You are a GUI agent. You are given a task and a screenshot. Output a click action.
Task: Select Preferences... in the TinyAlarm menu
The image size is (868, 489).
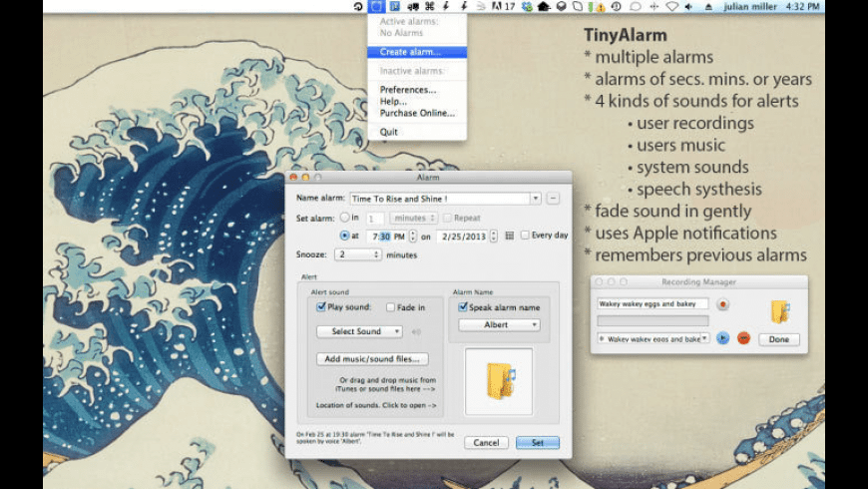point(407,90)
